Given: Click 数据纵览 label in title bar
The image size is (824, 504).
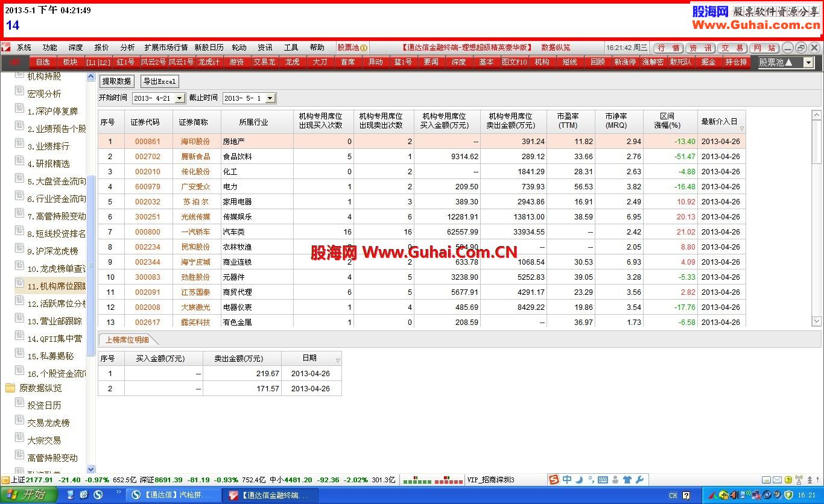Looking at the screenshot, I should [x=556, y=48].
